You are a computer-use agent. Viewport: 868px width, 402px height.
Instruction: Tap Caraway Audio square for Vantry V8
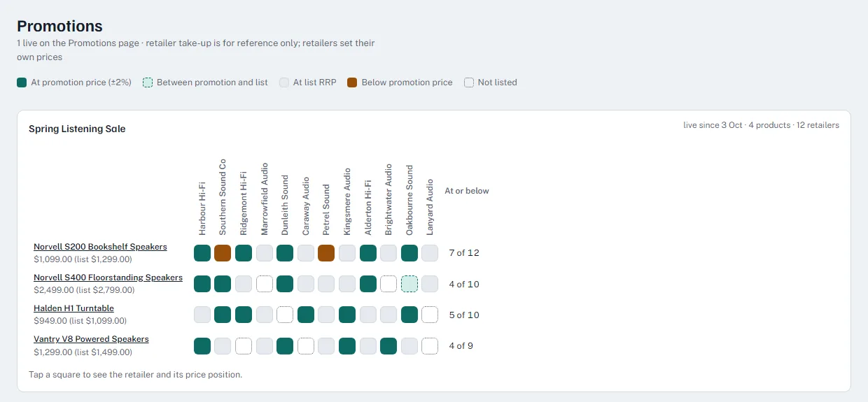(x=306, y=345)
